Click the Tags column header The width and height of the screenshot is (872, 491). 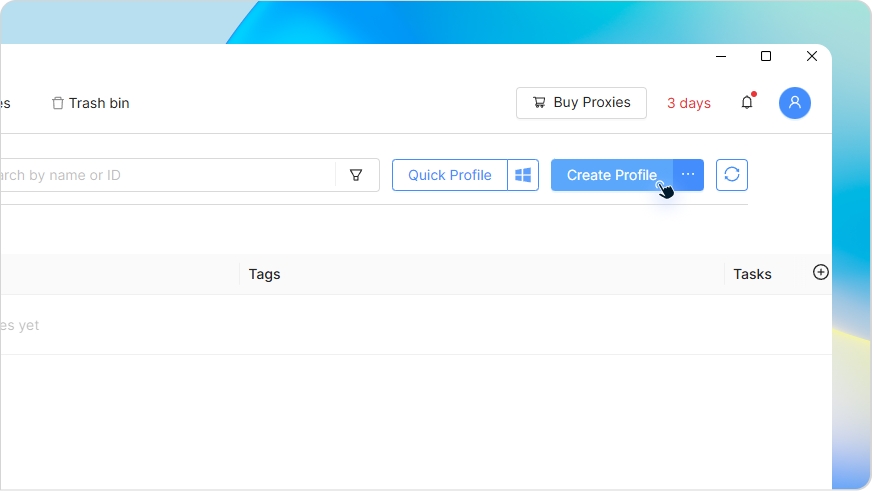[x=264, y=274]
